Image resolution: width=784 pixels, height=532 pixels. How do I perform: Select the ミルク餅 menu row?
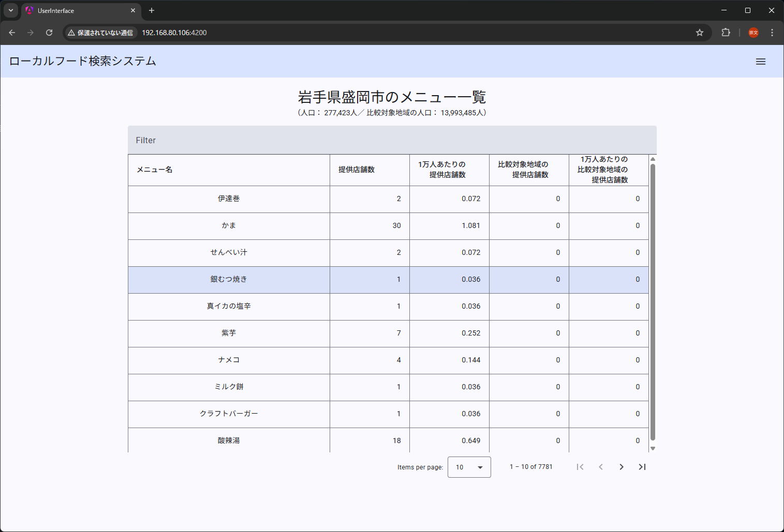(388, 387)
